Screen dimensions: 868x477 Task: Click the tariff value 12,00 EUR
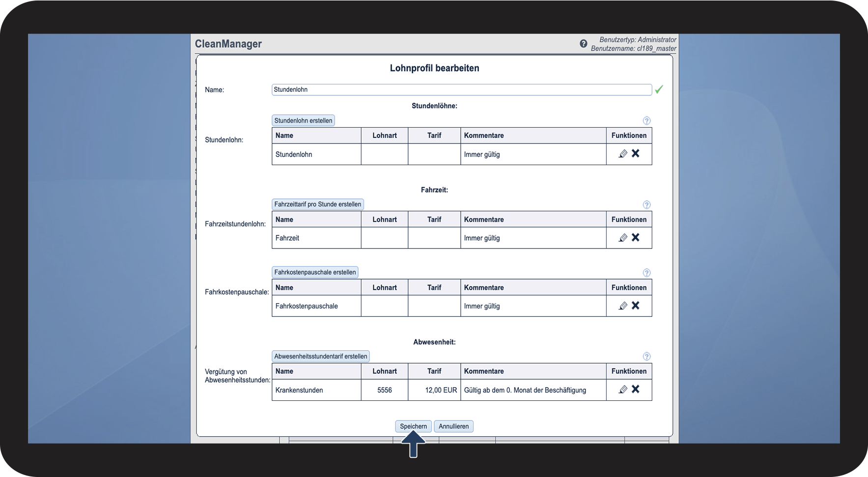point(441,390)
